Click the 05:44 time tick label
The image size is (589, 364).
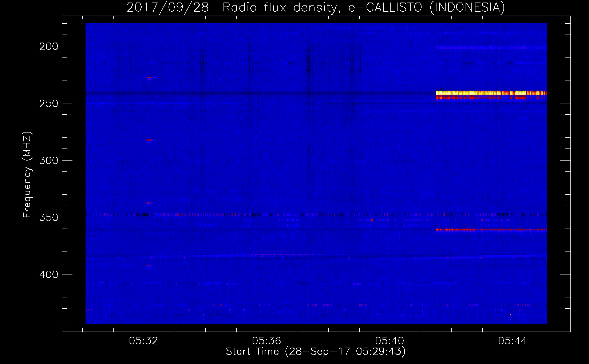(513, 341)
